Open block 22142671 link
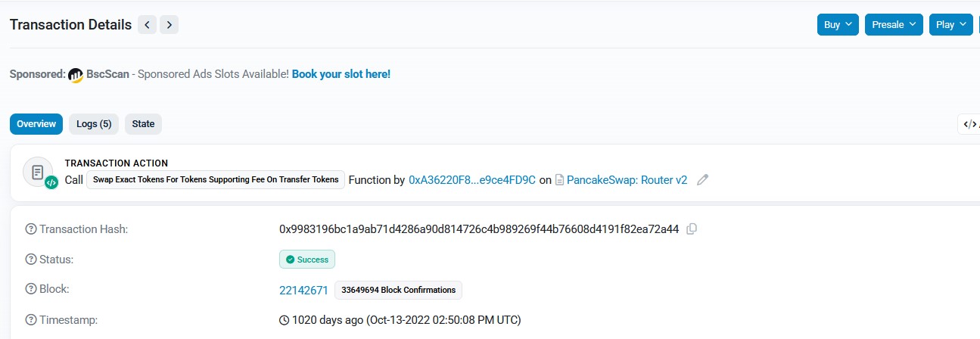 pos(303,290)
